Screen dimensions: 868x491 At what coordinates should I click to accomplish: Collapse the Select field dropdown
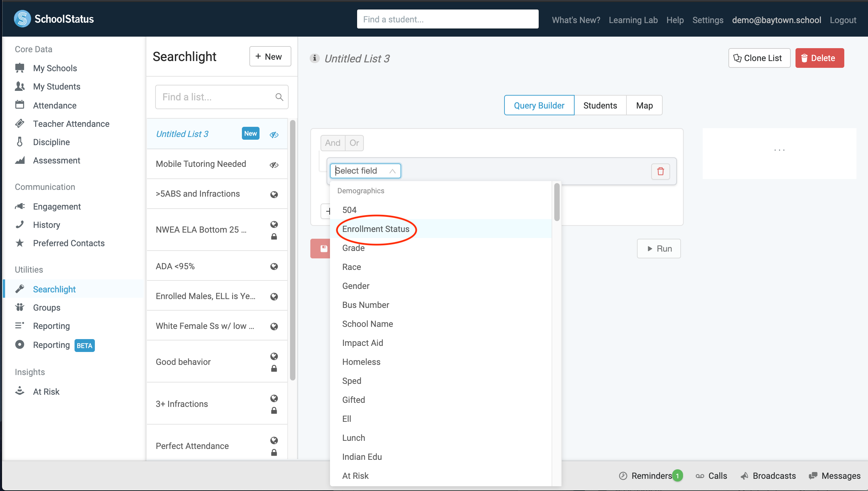tap(392, 171)
